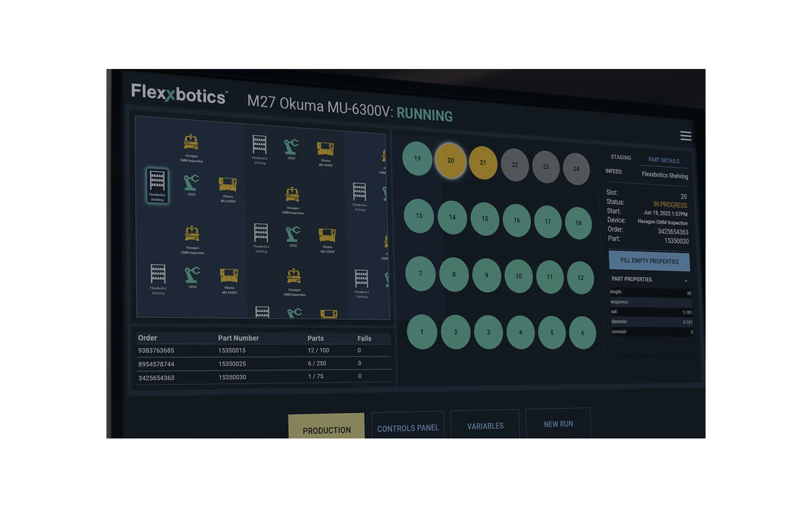Edit the sequence property field
Screen dimensions: 812x508
click(651, 302)
